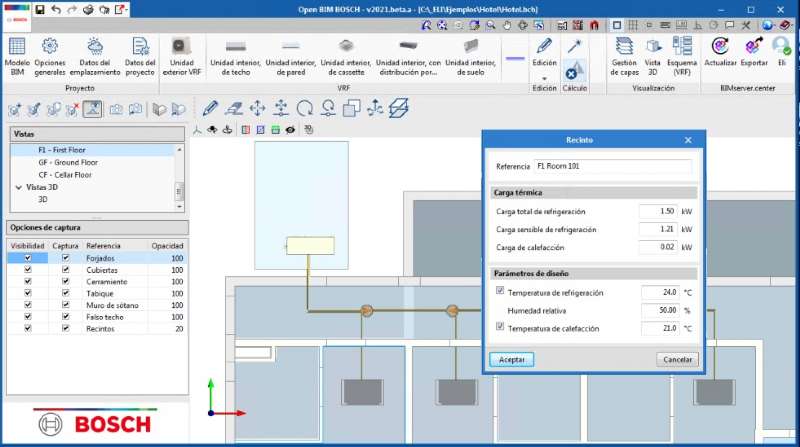Toggle visibility checkbox for Cubiertas
This screenshot has height=447, width=800.
pyautogui.click(x=28, y=270)
